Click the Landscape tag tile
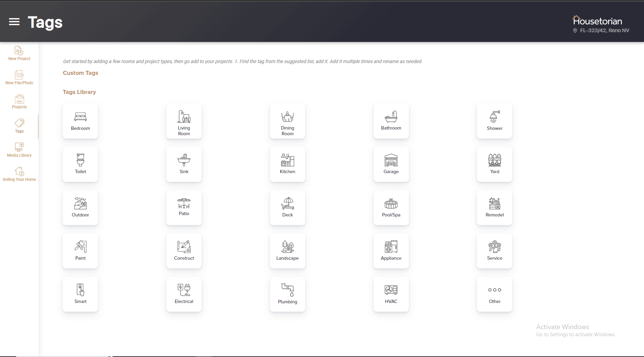644x357 pixels. [287, 251]
